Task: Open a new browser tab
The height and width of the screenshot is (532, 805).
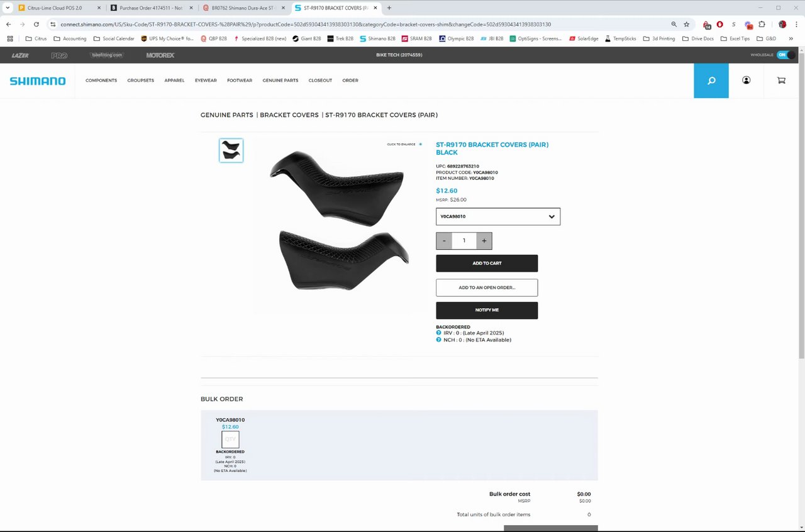Action: (389, 8)
